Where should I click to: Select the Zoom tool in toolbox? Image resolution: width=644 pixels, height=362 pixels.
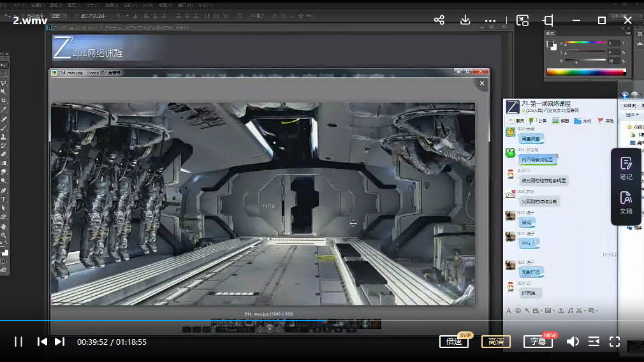pyautogui.click(x=4, y=236)
